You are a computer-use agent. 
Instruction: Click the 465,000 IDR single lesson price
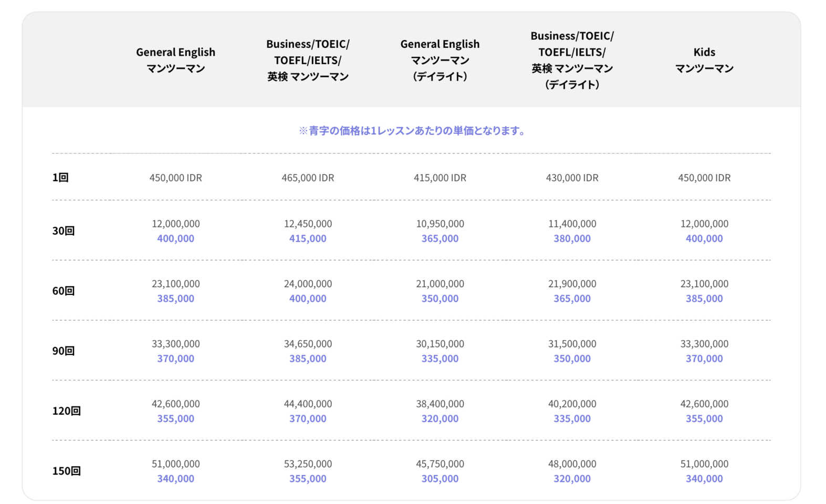point(308,178)
